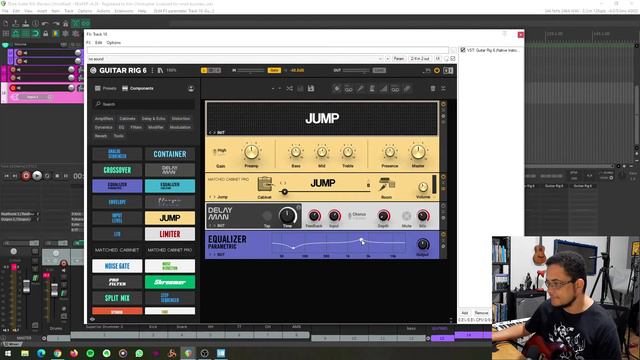Image resolution: width=640 pixels, height=360 pixels.
Task: Open the user account icon in browser
Action: (x=191, y=89)
